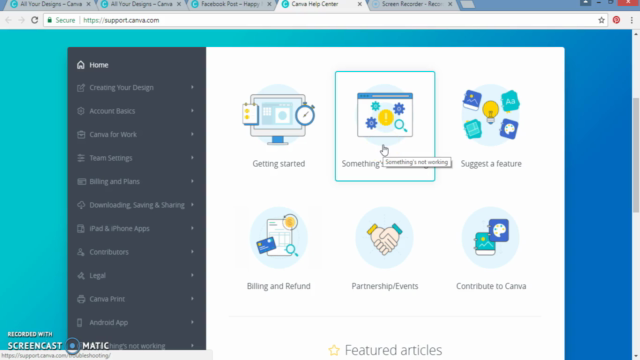This screenshot has height=360, width=640.
Task: Expand the Billing and Plans arrow
Action: (192, 181)
